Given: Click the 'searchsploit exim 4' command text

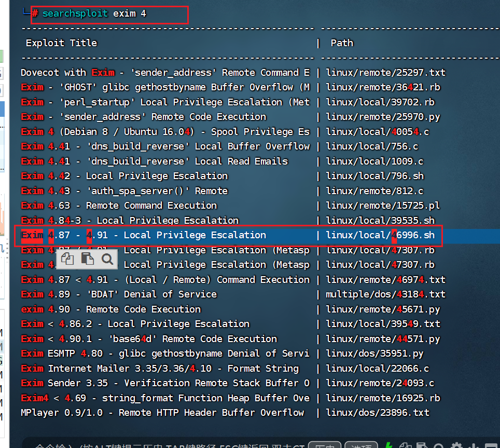Looking at the screenshot, I should click(x=94, y=13).
